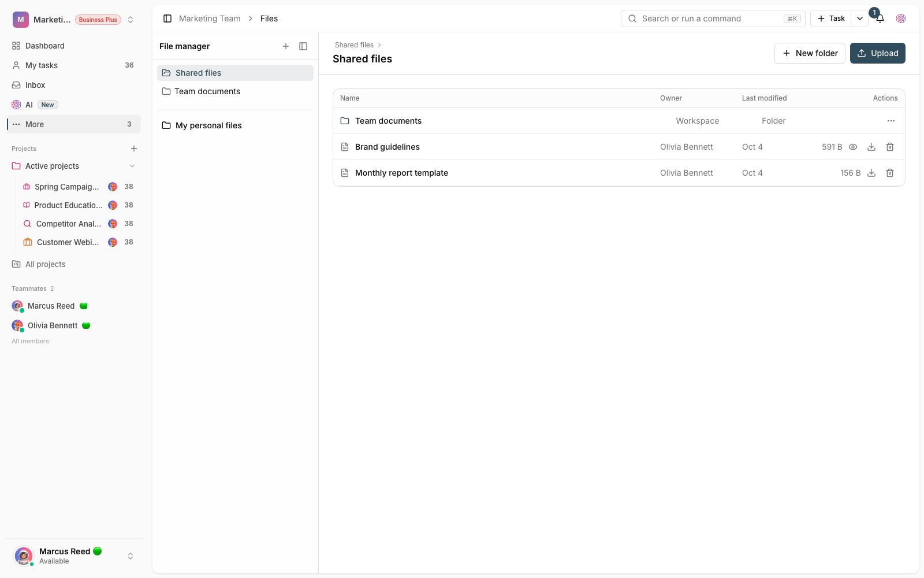
Task: Collapse the Active projects group
Action: tap(132, 166)
